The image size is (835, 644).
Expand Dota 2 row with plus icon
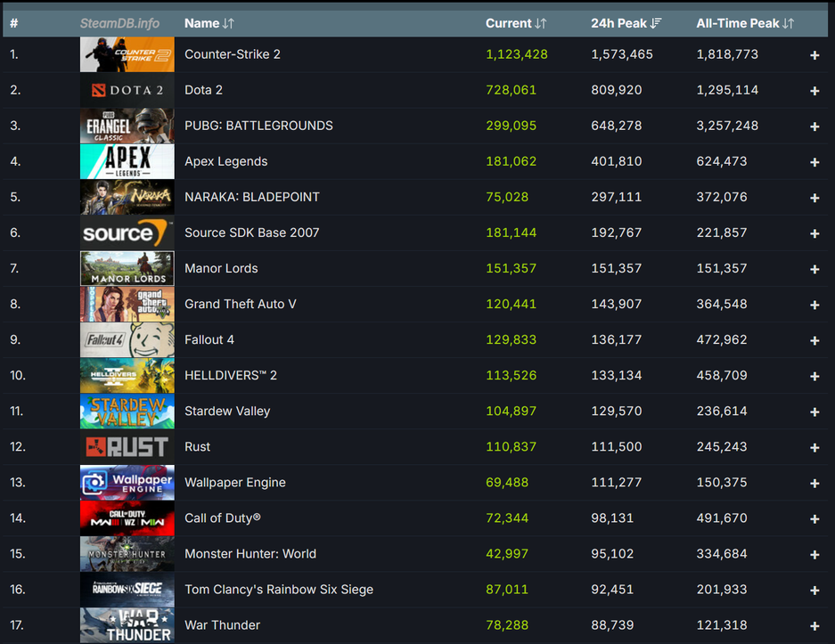(815, 91)
